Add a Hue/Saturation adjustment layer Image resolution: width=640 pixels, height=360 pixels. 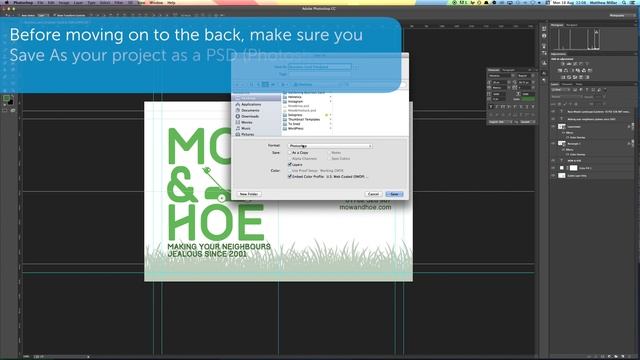coord(560,71)
